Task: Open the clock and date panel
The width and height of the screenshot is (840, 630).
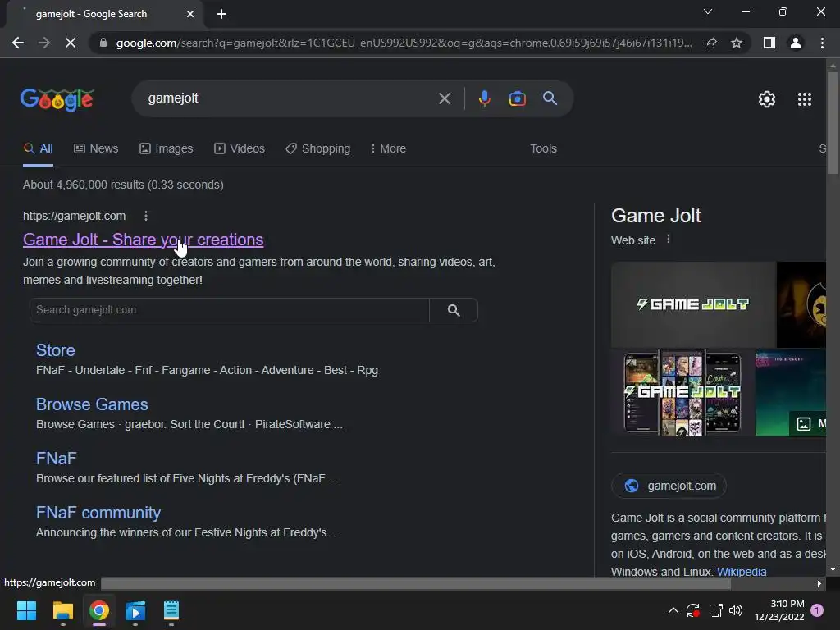Action: click(779, 610)
